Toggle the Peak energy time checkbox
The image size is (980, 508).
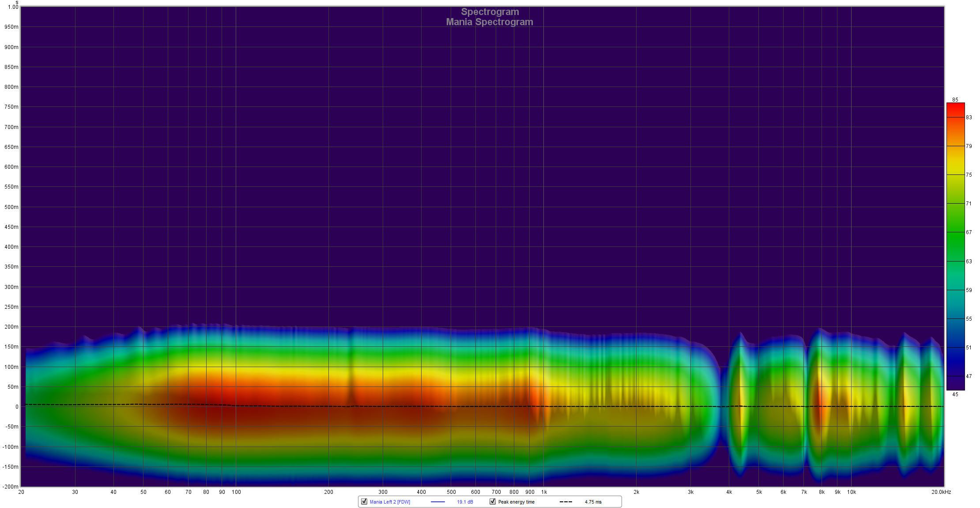click(x=493, y=501)
